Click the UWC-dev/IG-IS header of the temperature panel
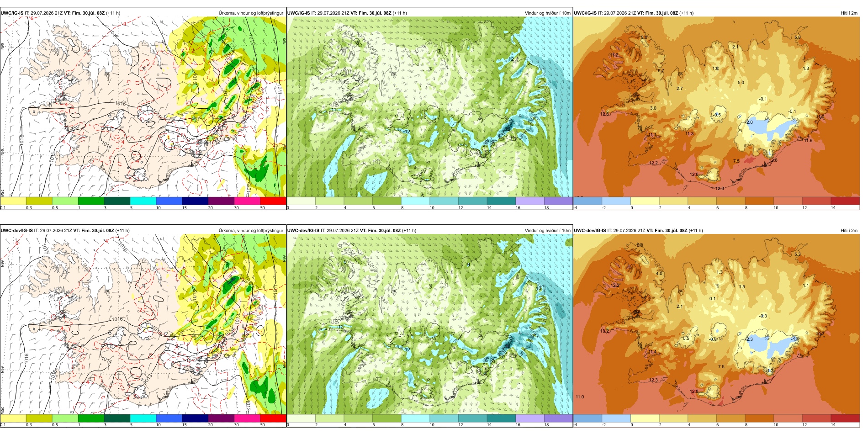The height and width of the screenshot is (434, 868). pos(590,230)
